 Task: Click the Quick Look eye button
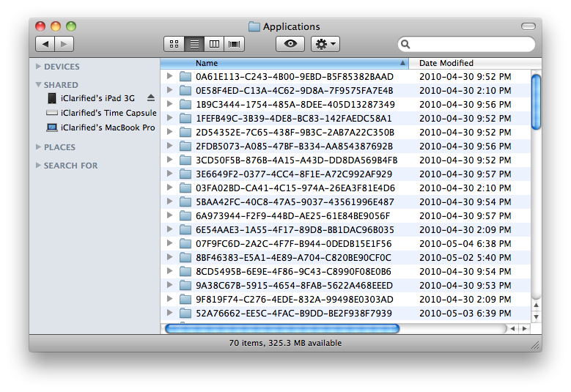290,45
